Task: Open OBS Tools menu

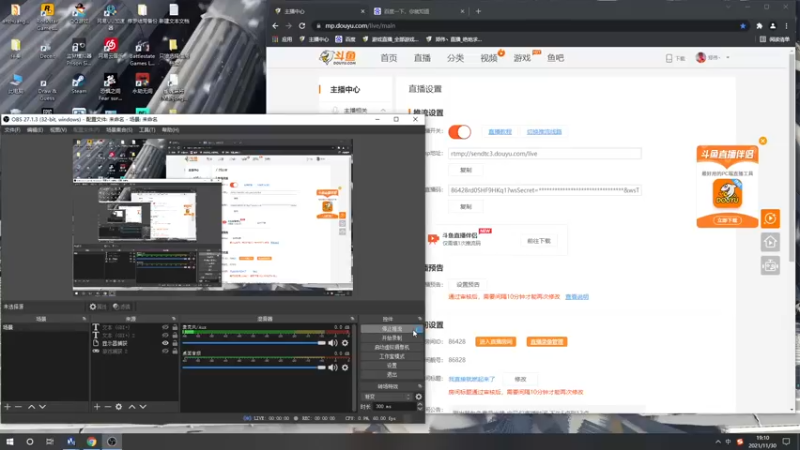Action: (x=147, y=130)
